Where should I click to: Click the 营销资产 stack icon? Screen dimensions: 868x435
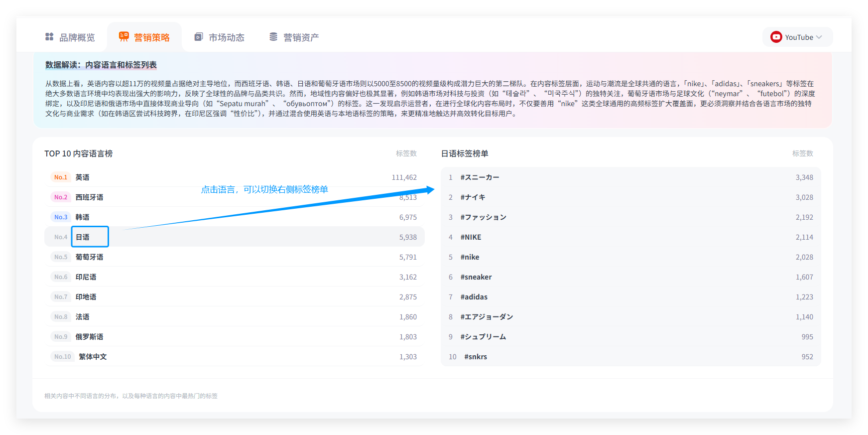(273, 37)
